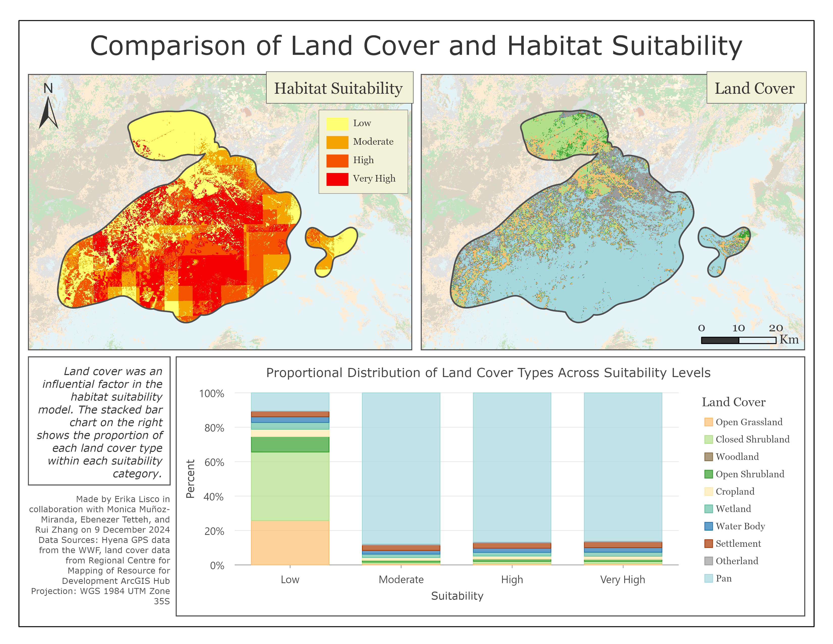Select Open Grassland legend marker
Image resolution: width=833 pixels, height=644 pixels.
708,422
